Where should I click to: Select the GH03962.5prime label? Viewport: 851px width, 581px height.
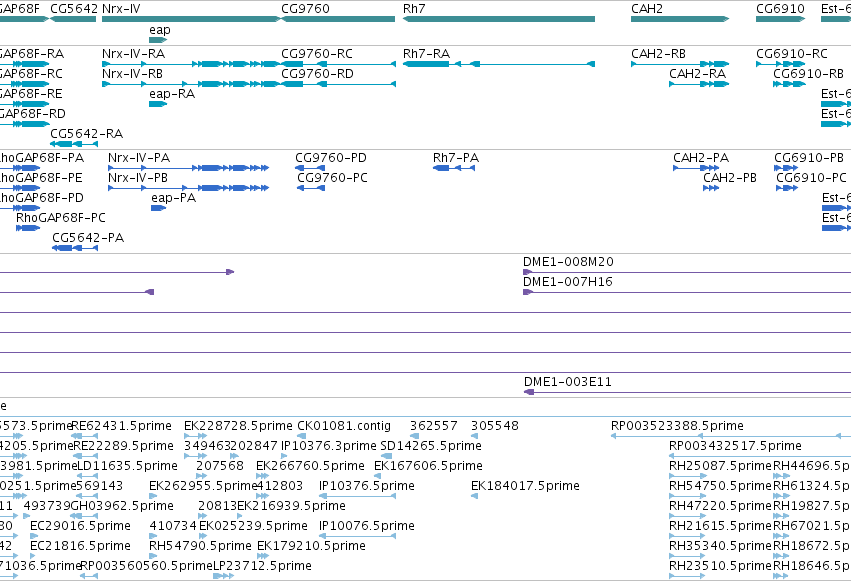pyautogui.click(x=123, y=506)
